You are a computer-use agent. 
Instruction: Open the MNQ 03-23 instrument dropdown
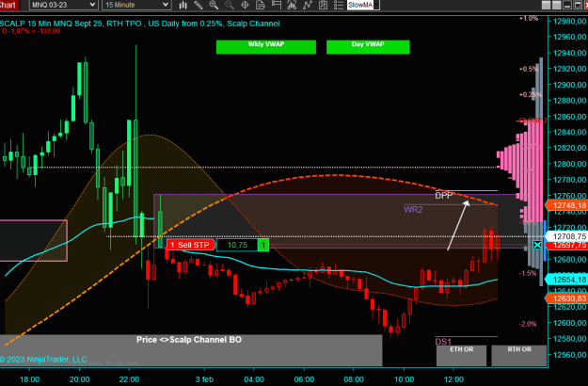[x=64, y=5]
